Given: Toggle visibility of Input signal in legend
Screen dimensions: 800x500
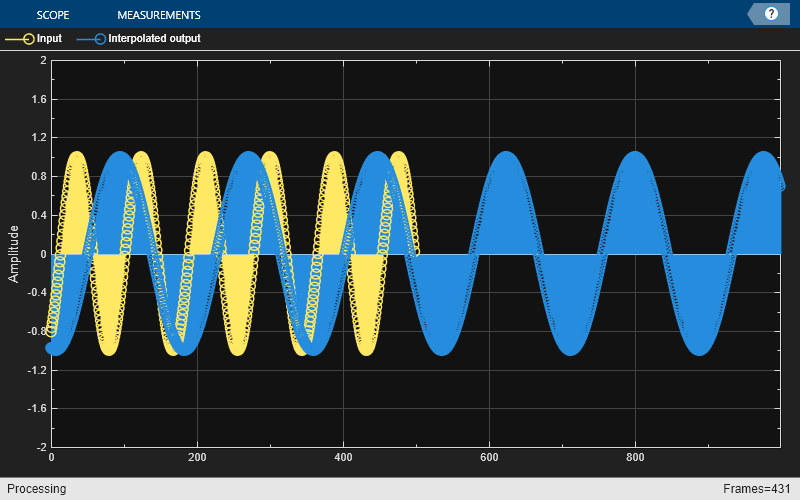Looking at the screenshot, I should (x=49, y=39).
